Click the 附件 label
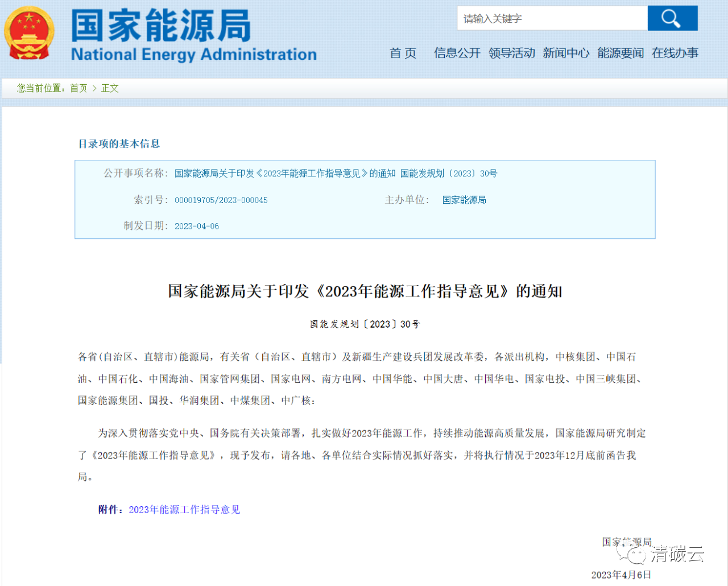 [110, 510]
